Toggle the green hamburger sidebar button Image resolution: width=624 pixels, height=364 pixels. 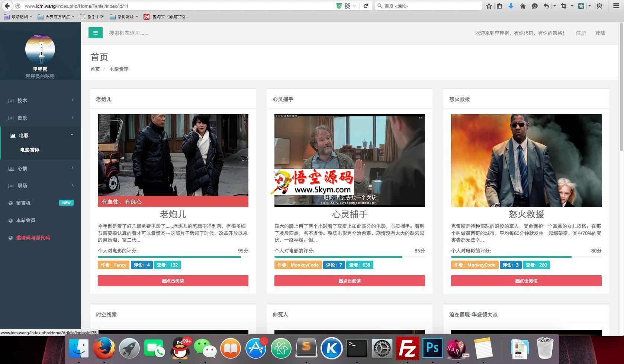pyautogui.click(x=96, y=33)
